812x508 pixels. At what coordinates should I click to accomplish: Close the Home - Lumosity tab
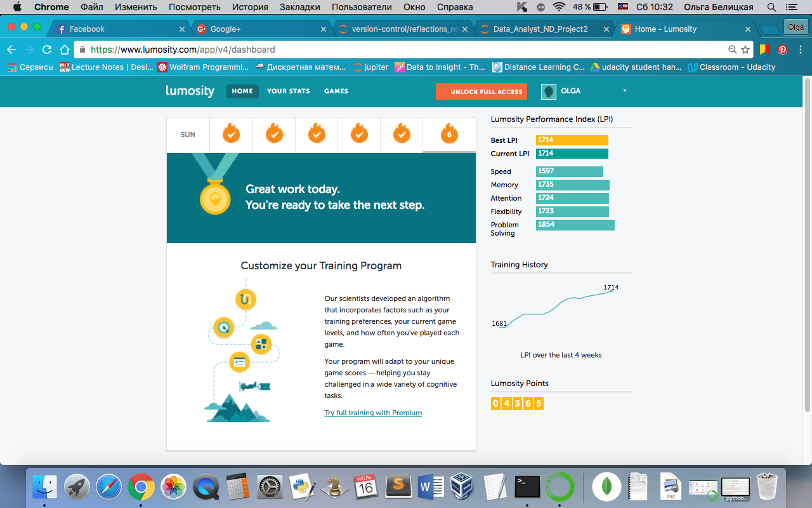point(748,29)
